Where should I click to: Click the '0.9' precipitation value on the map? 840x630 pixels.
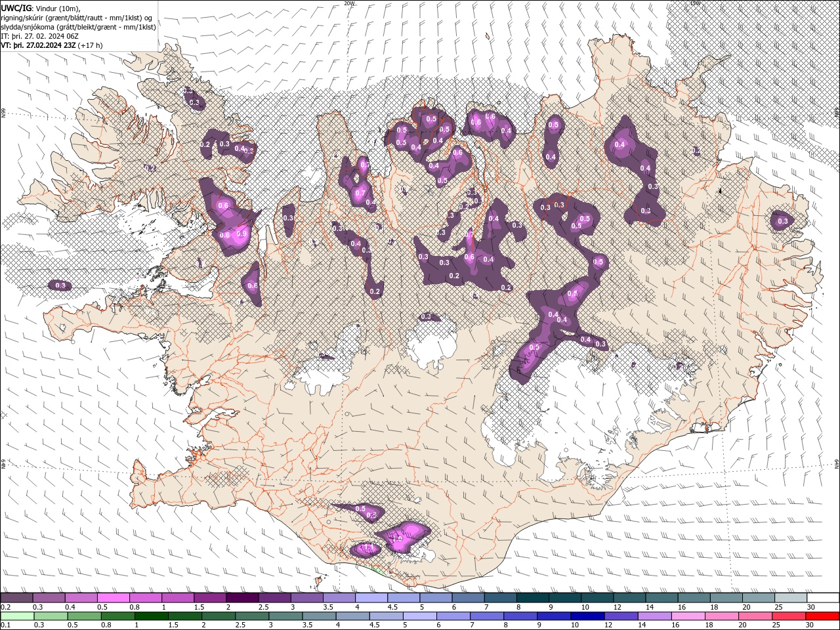[241, 234]
